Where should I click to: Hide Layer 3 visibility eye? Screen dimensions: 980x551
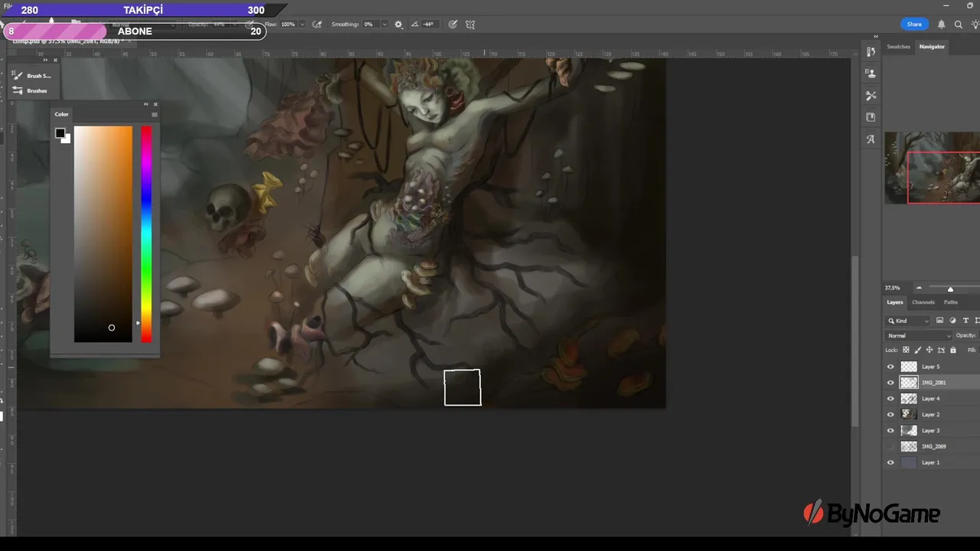(890, 430)
